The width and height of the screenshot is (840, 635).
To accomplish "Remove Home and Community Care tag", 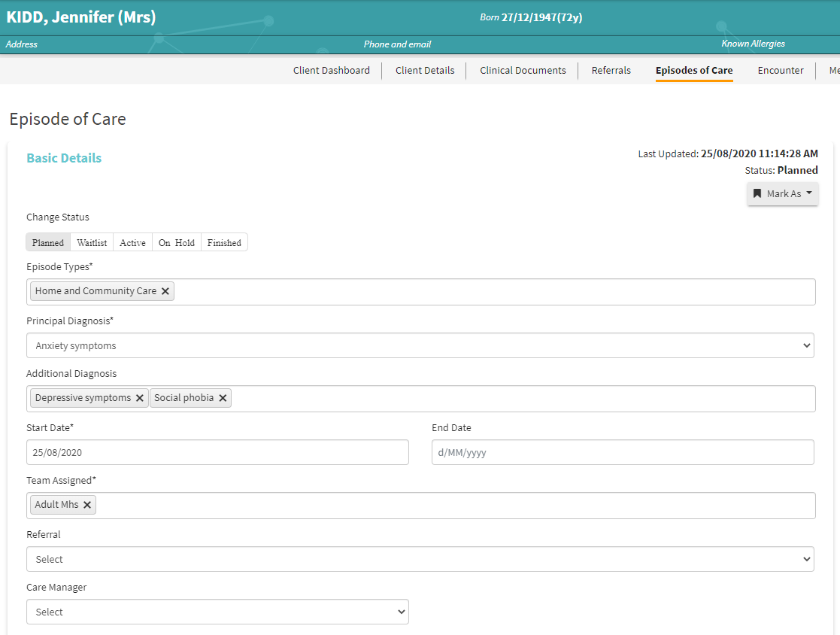I will click(165, 291).
